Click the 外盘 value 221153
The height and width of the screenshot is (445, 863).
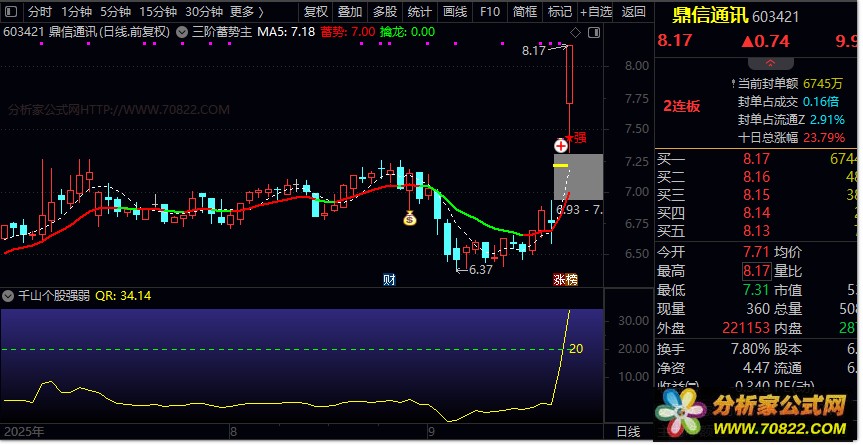[x=746, y=328]
